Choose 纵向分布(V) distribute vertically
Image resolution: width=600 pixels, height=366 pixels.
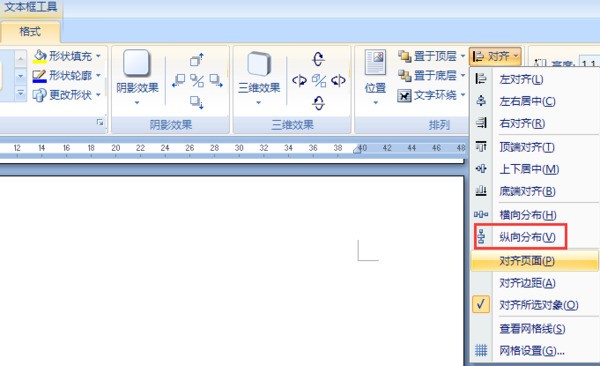(535, 237)
